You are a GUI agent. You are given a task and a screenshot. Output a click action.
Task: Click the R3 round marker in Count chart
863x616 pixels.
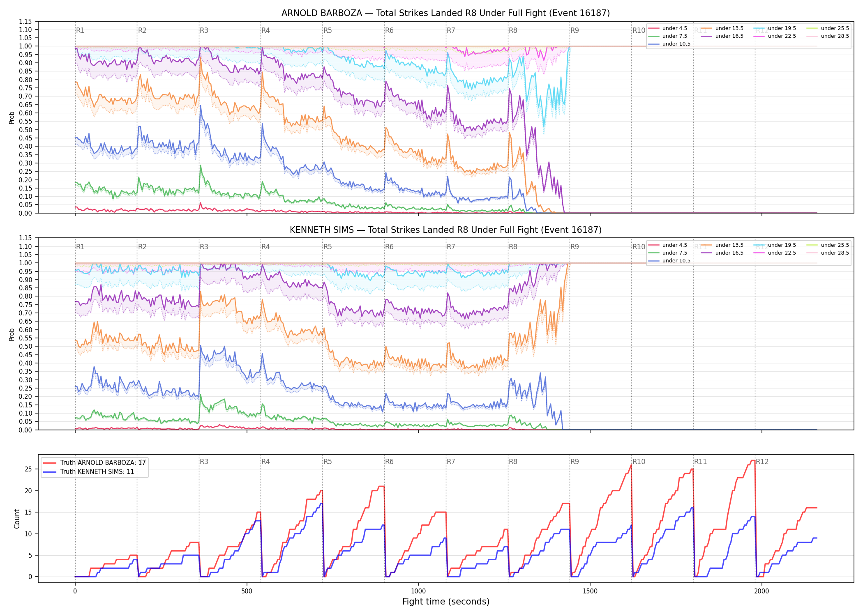(x=204, y=462)
